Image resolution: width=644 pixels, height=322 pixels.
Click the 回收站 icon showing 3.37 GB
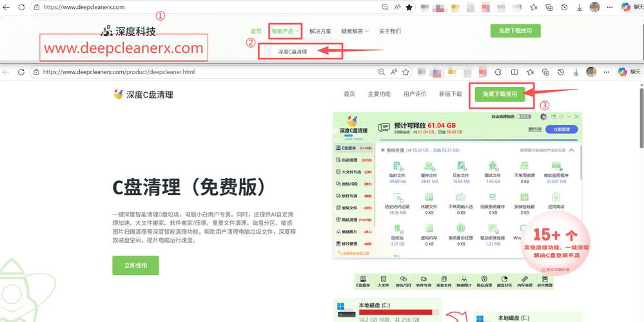pyautogui.click(x=398, y=229)
